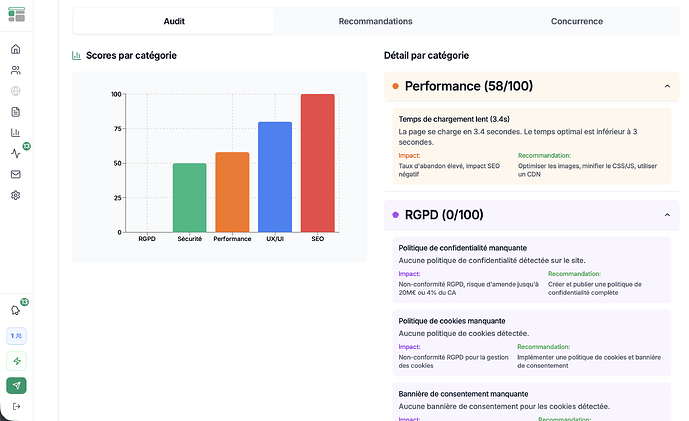This screenshot has width=689, height=421.
Task: Collapse the RGPD (0/100) section
Action: 667,215
